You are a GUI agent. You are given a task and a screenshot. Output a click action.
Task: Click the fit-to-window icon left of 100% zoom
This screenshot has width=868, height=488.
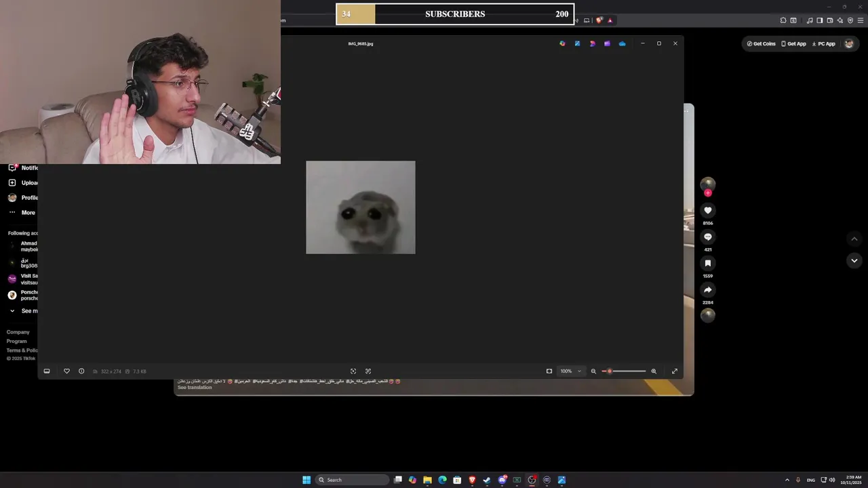[549, 371]
